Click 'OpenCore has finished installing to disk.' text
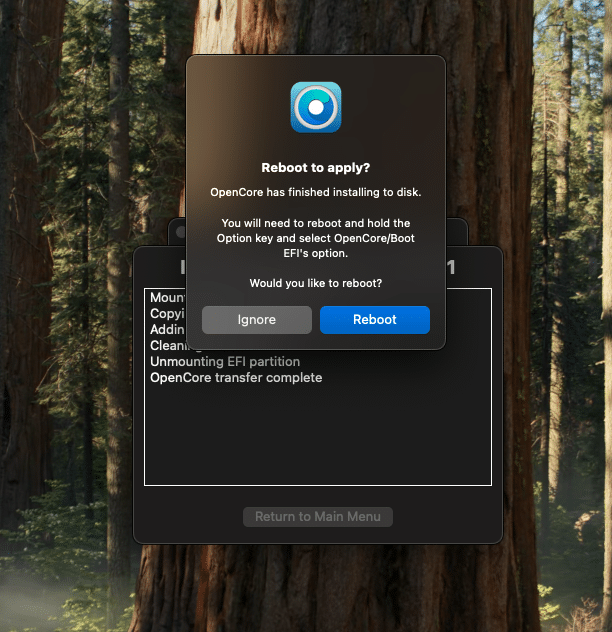This screenshot has height=632, width=612. [316, 192]
